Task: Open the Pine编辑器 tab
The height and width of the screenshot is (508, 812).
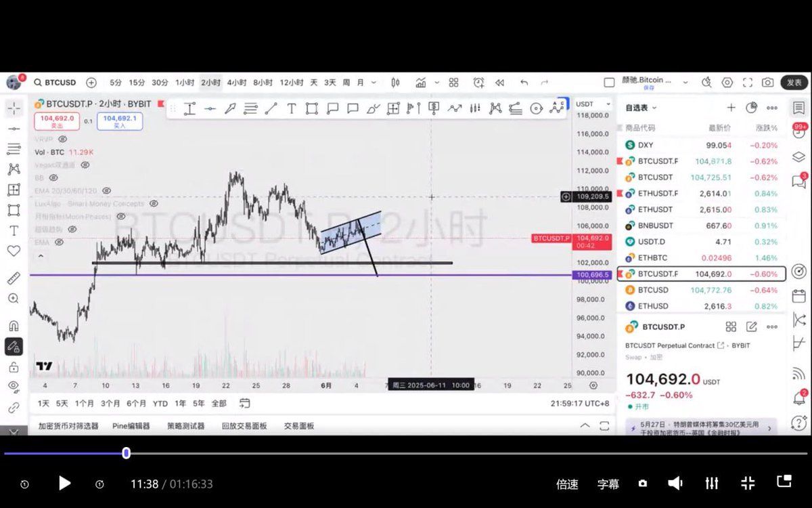Action: tap(131, 426)
